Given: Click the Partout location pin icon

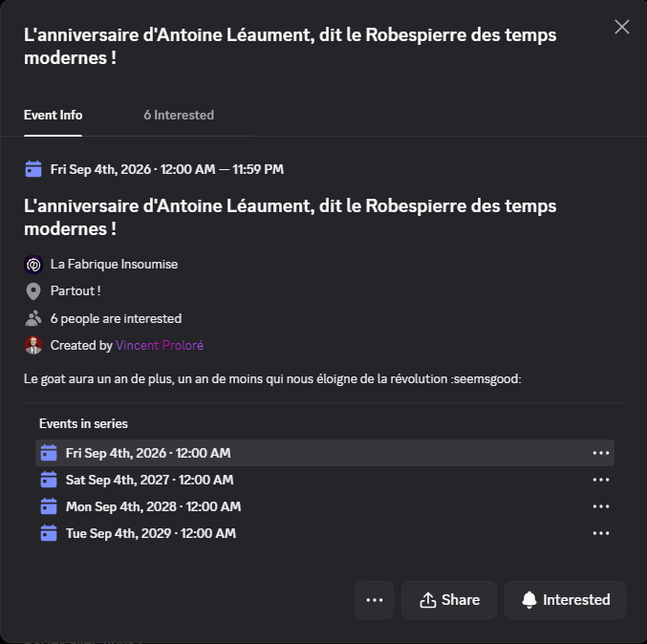Looking at the screenshot, I should click(33, 291).
